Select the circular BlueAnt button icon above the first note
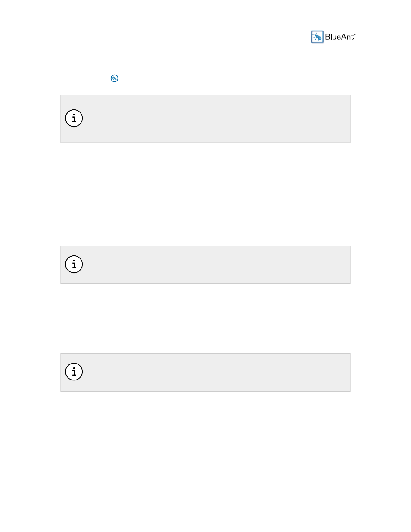Screen dimensions: 411x532 tap(114, 78)
